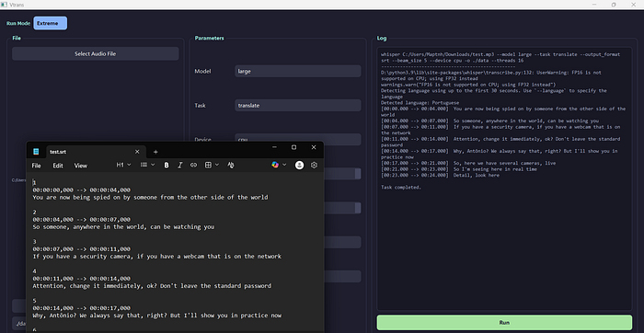Image resolution: width=644 pixels, height=333 pixels.
Task: Open the View menu in Notepad
Action: 81,166
